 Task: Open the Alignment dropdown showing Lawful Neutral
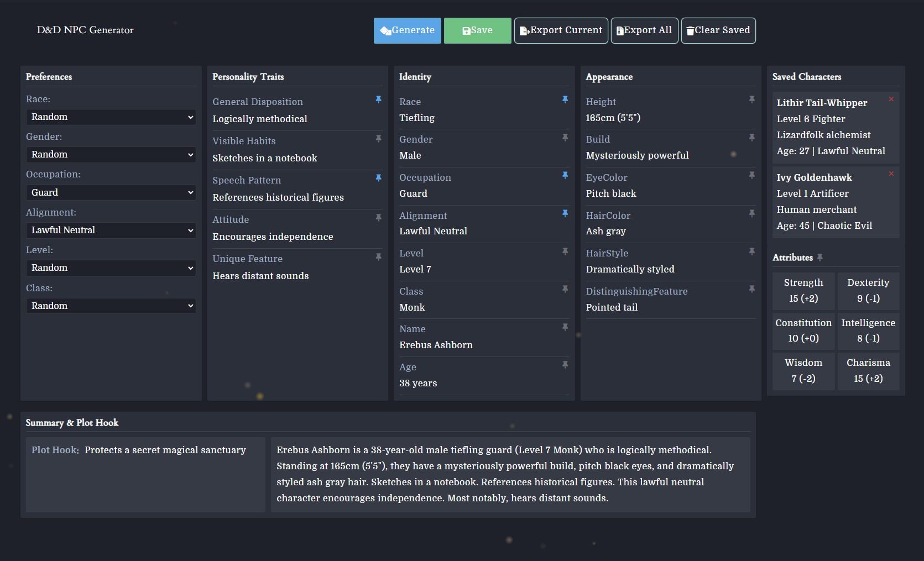point(111,230)
